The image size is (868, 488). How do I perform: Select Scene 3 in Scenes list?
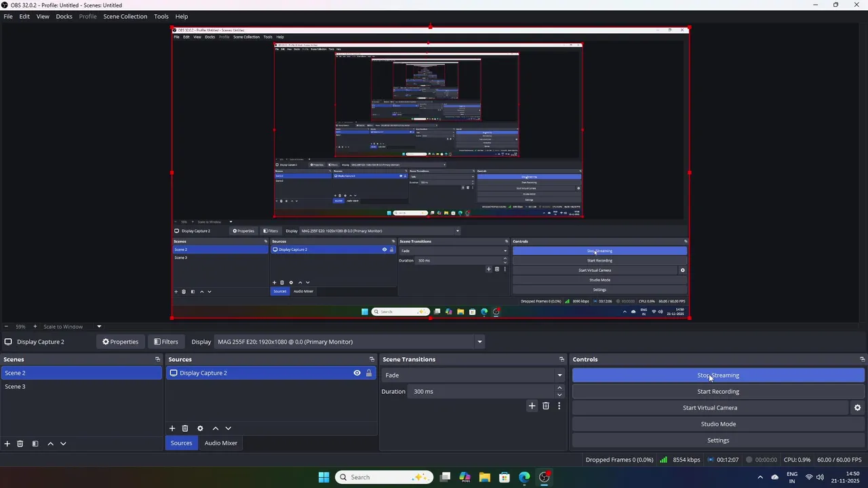coord(81,386)
